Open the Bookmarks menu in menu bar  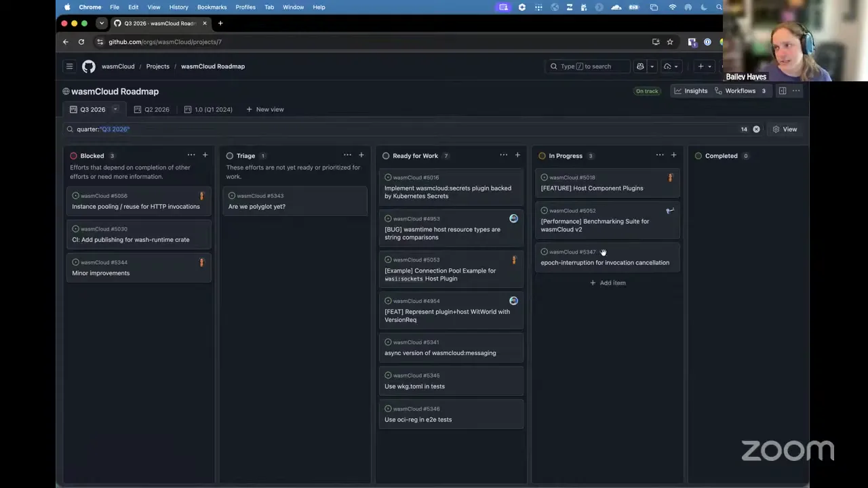tap(212, 7)
